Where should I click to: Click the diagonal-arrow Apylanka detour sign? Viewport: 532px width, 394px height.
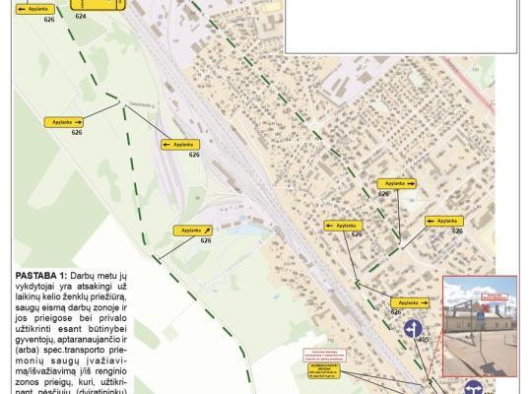tap(193, 230)
